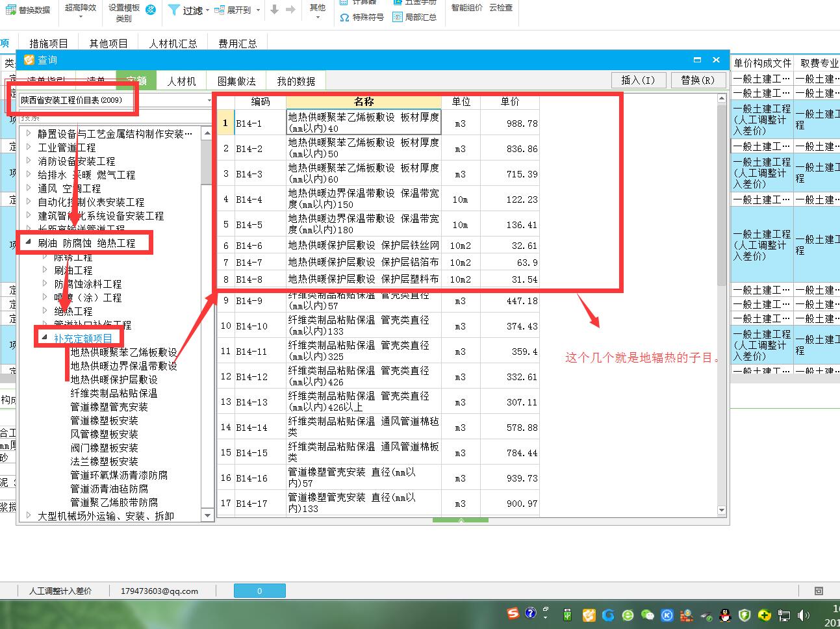
Task: Click the 查询 dialog title icon
Action: point(29,60)
